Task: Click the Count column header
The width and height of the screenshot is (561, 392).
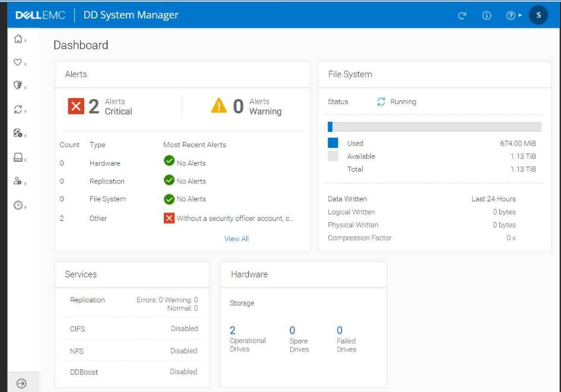Action: click(x=69, y=145)
